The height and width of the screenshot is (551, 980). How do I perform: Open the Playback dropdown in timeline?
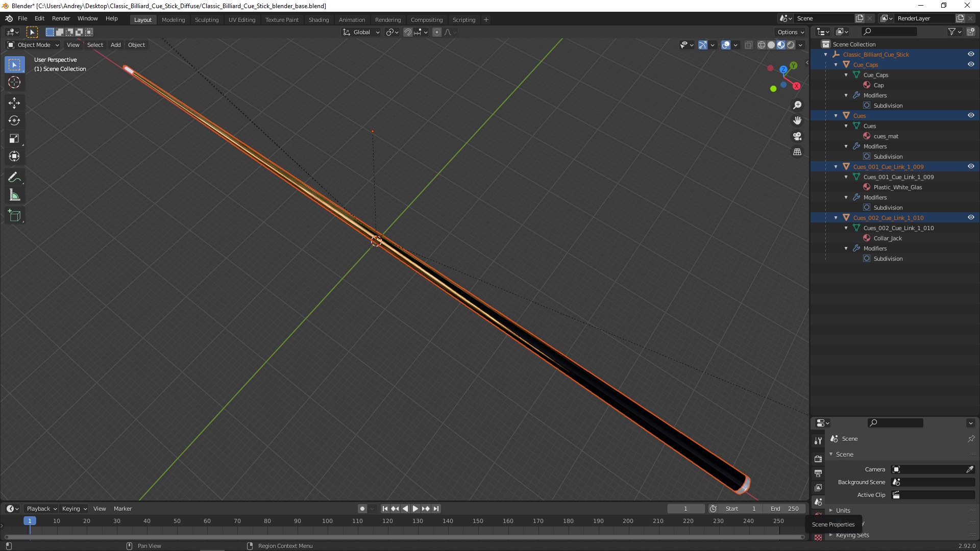tap(41, 509)
